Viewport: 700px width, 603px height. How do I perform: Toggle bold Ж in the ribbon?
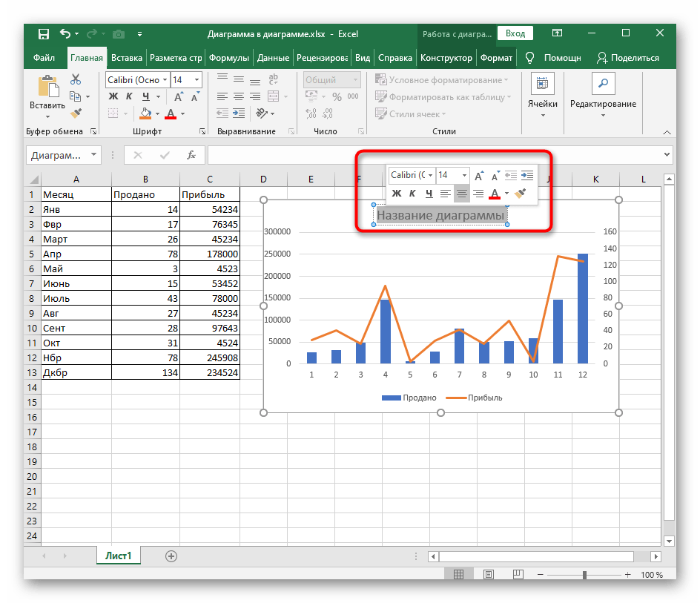click(113, 96)
